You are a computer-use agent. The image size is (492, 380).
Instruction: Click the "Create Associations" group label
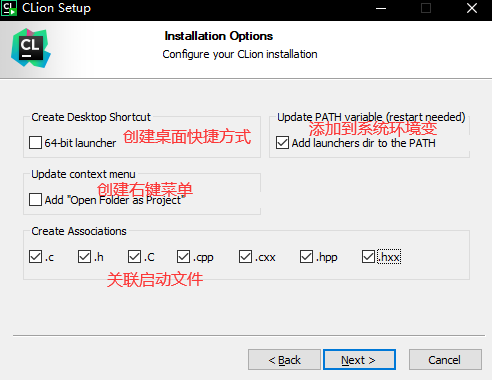(x=79, y=231)
